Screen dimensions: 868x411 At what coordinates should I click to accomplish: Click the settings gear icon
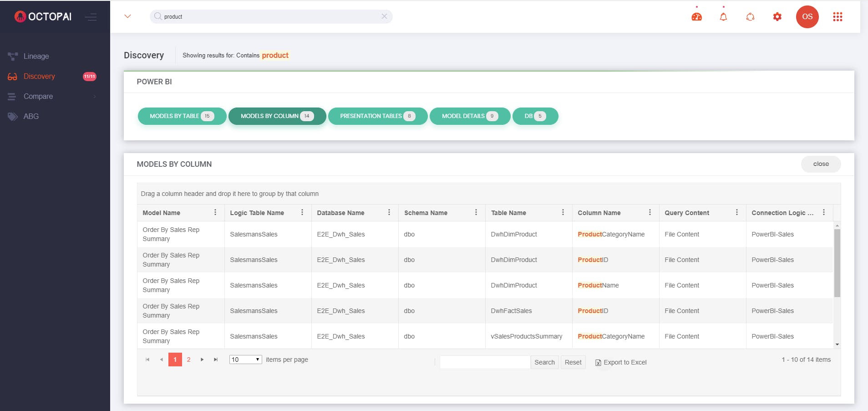(x=777, y=17)
